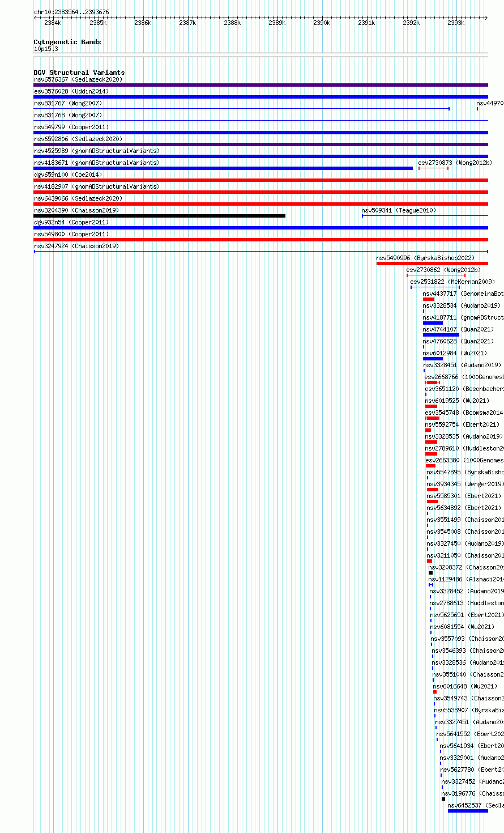Click the nsv5592754 (Ebert2021) label
504x833 pixels.
point(462,424)
